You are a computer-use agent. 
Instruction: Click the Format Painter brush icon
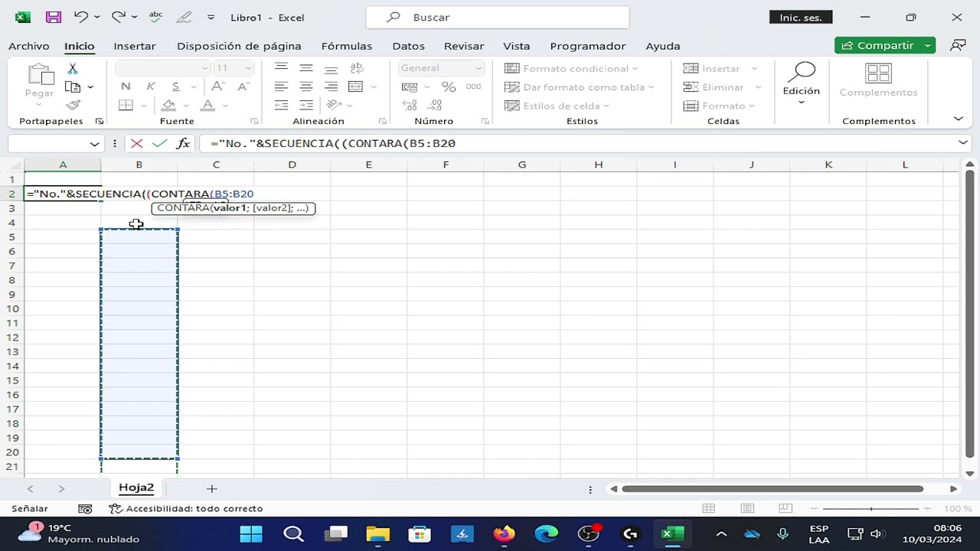point(73,106)
